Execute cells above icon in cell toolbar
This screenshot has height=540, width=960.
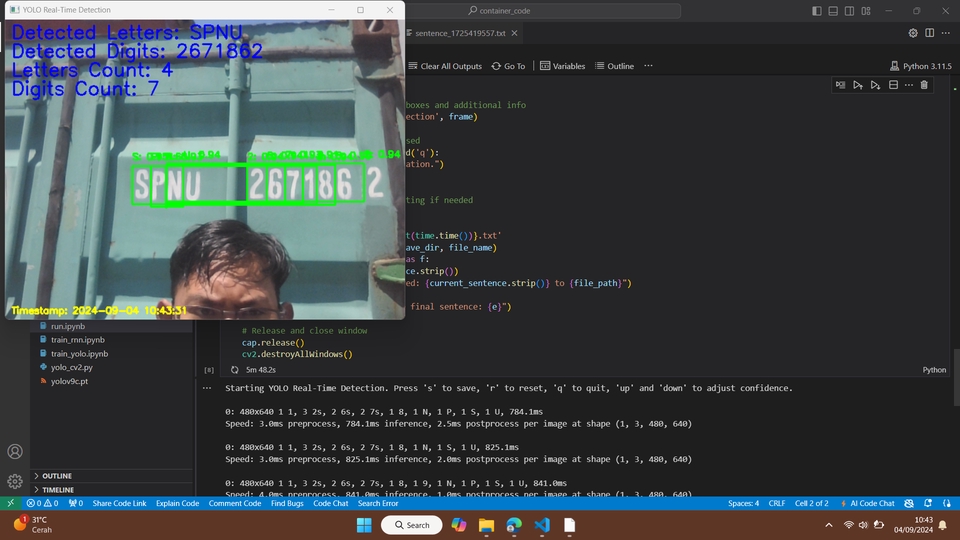pos(858,85)
